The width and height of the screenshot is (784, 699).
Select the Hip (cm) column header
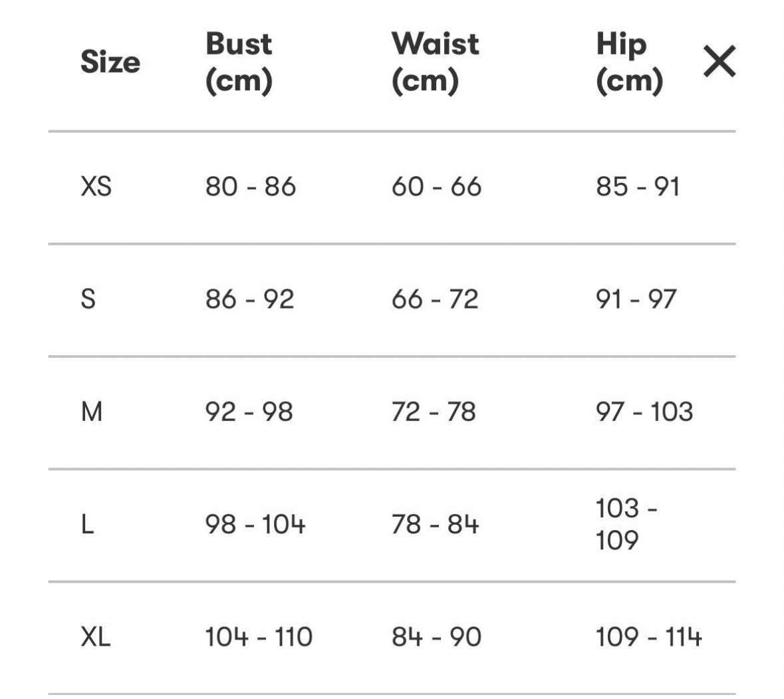(629, 63)
